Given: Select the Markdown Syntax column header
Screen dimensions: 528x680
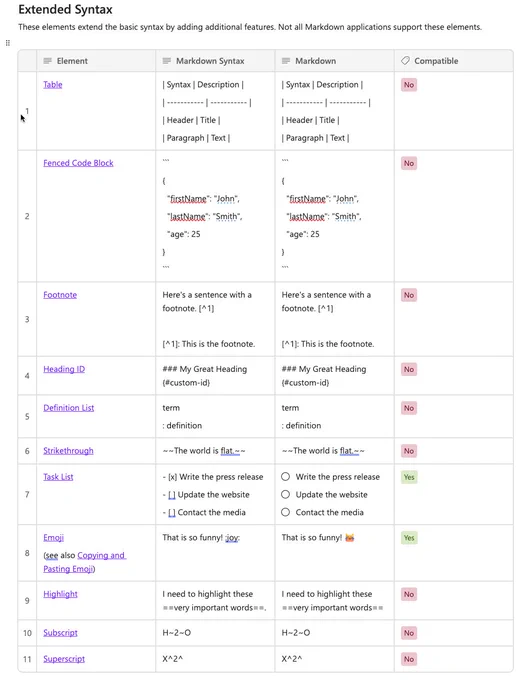Looking at the screenshot, I should [x=215, y=61].
